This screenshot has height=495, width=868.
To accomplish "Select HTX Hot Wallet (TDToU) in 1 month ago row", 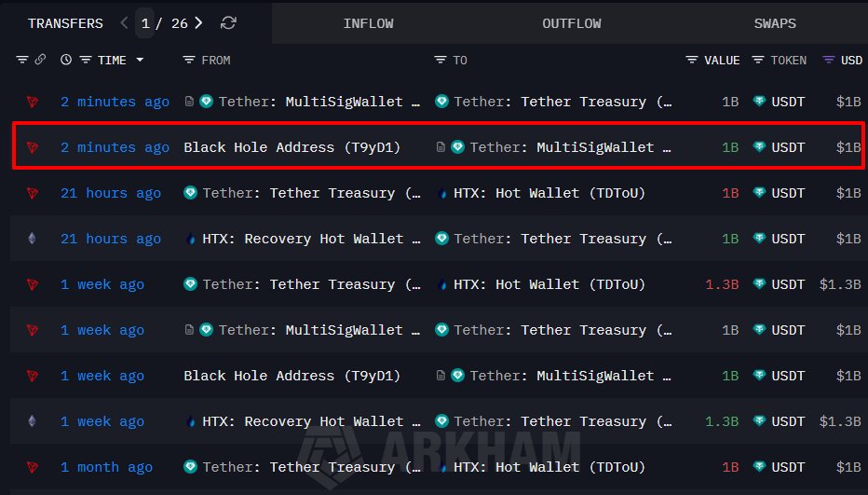I will (x=549, y=467).
